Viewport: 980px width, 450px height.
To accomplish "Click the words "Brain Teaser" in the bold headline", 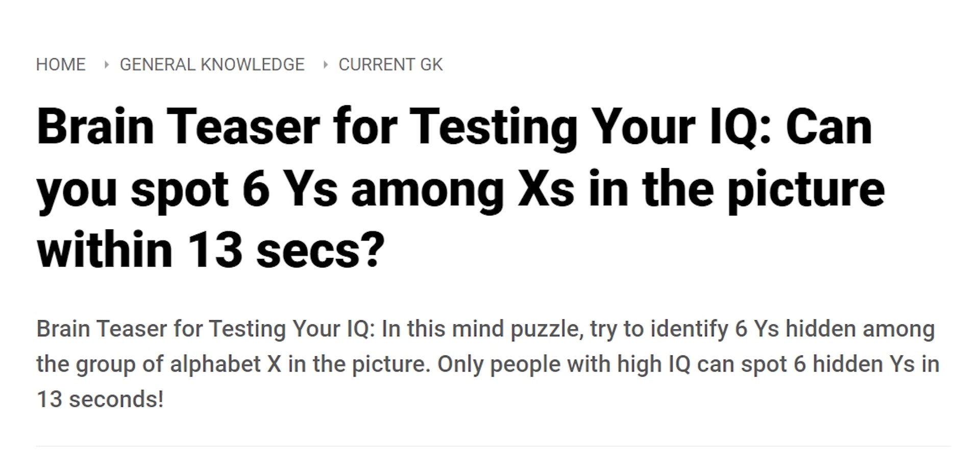I will pos(178,127).
